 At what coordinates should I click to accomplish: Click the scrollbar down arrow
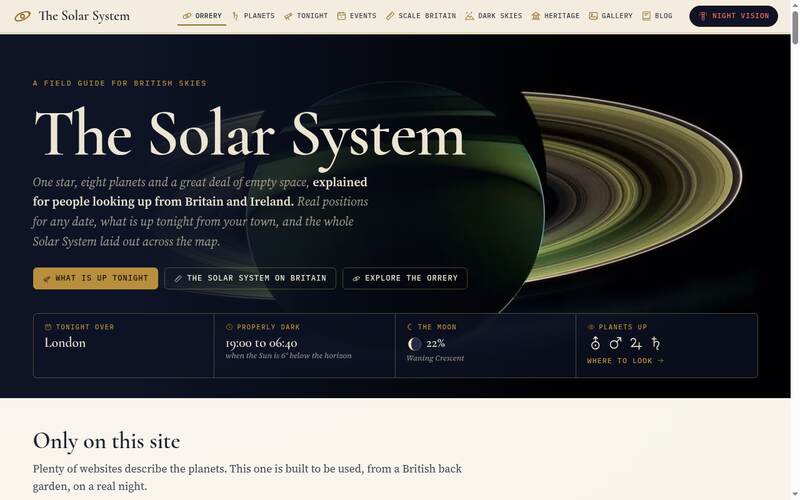(x=795, y=495)
